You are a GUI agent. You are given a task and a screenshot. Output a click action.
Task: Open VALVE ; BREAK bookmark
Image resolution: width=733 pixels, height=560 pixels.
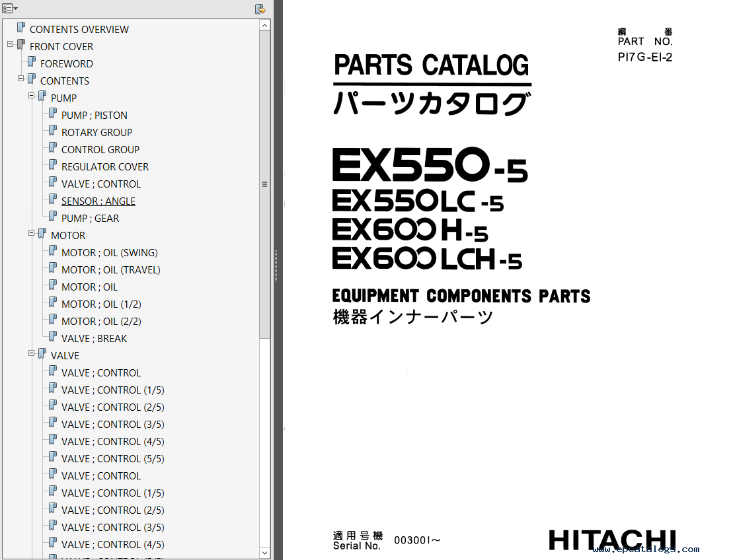(94, 339)
